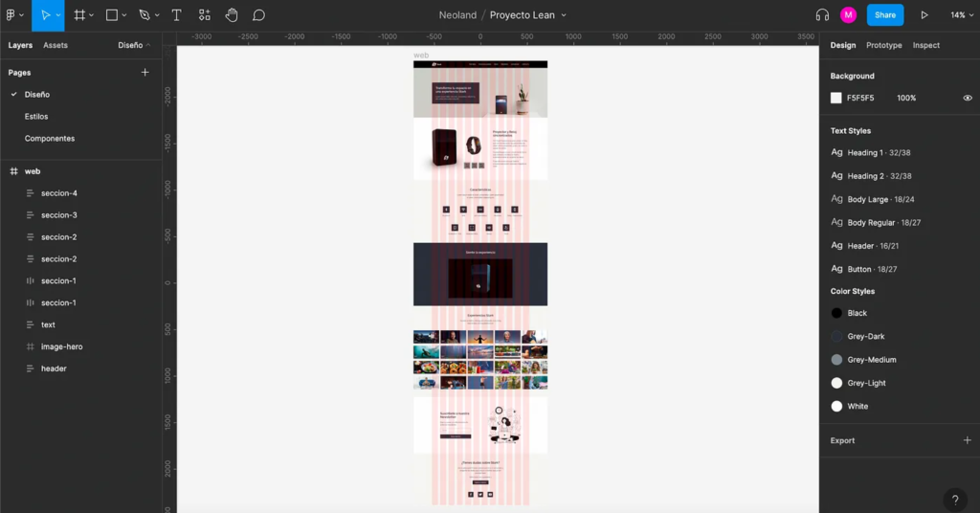Select the Frame tool
Screen dimensions: 980x513
pyautogui.click(x=79, y=15)
